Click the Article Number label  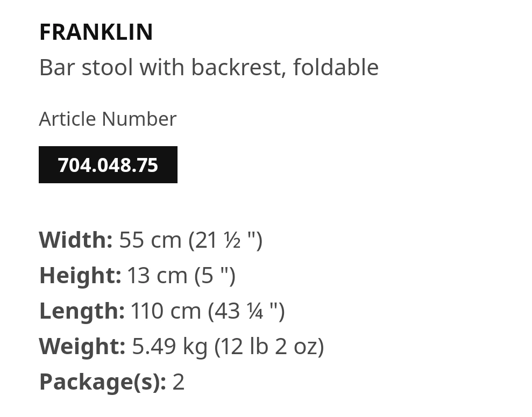(x=108, y=119)
